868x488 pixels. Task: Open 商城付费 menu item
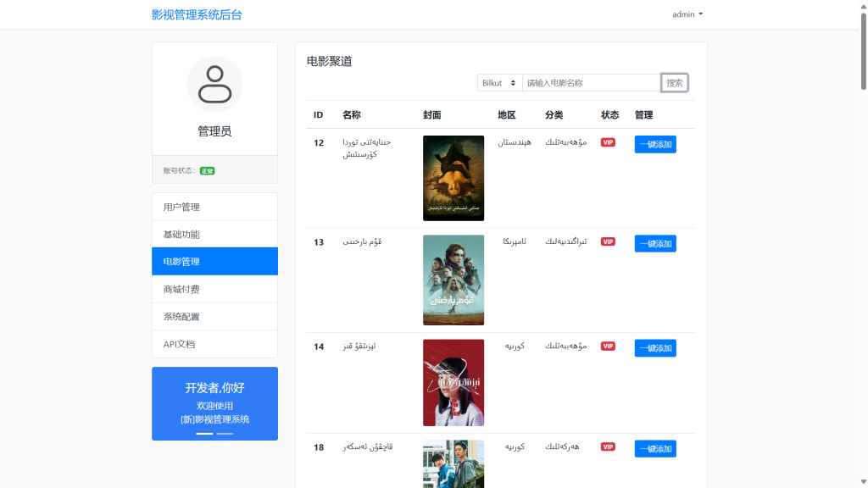click(214, 289)
